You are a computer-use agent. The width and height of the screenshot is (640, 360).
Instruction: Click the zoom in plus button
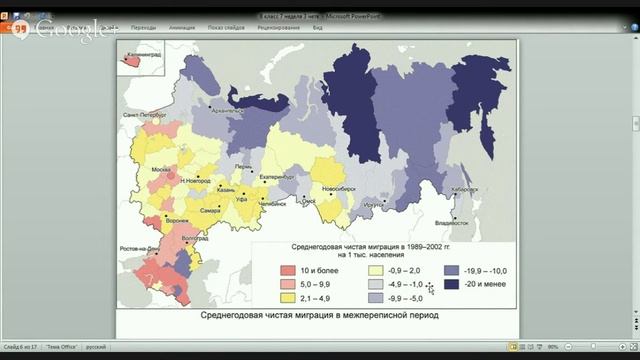click(622, 347)
